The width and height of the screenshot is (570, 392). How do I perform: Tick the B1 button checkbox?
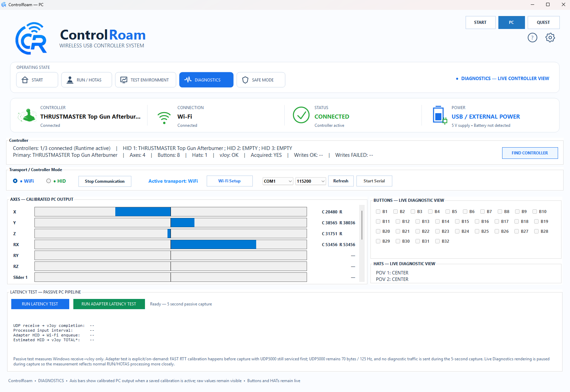tap(378, 212)
